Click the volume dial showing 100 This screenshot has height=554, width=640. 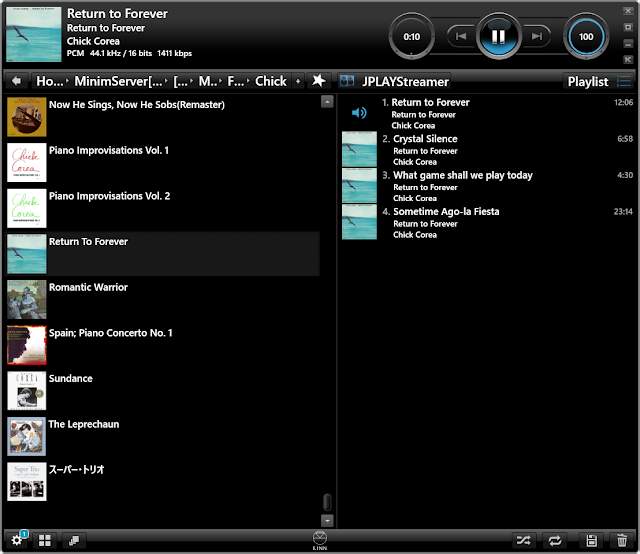(586, 36)
